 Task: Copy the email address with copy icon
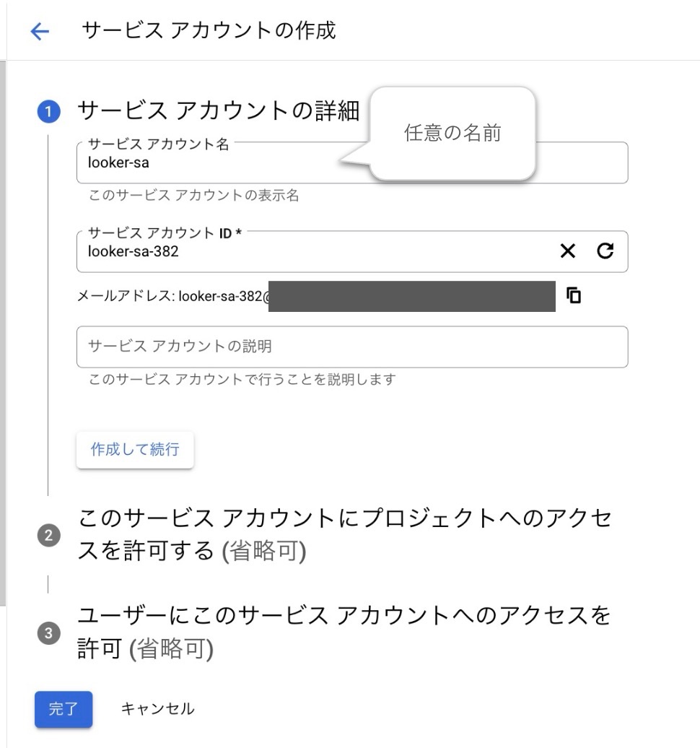574,296
